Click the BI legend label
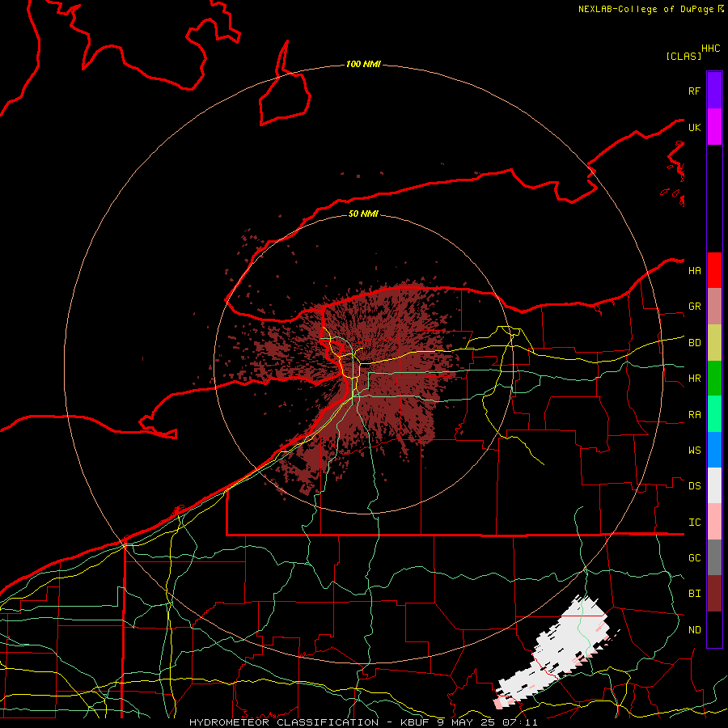Image resolution: width=728 pixels, height=728 pixels. 694,594
